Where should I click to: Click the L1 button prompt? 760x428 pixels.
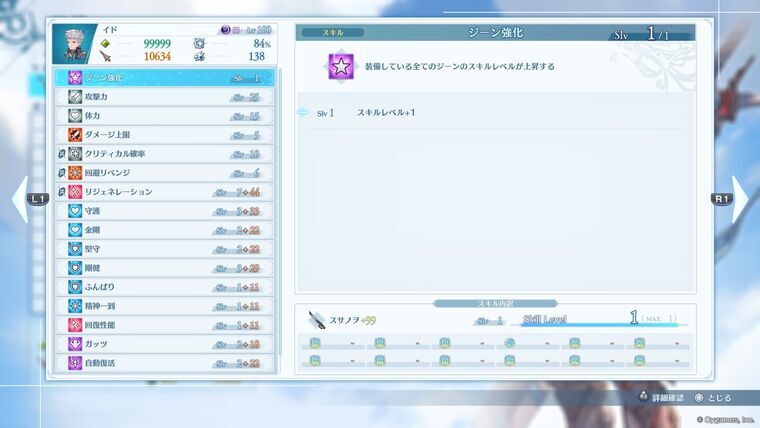tap(38, 199)
